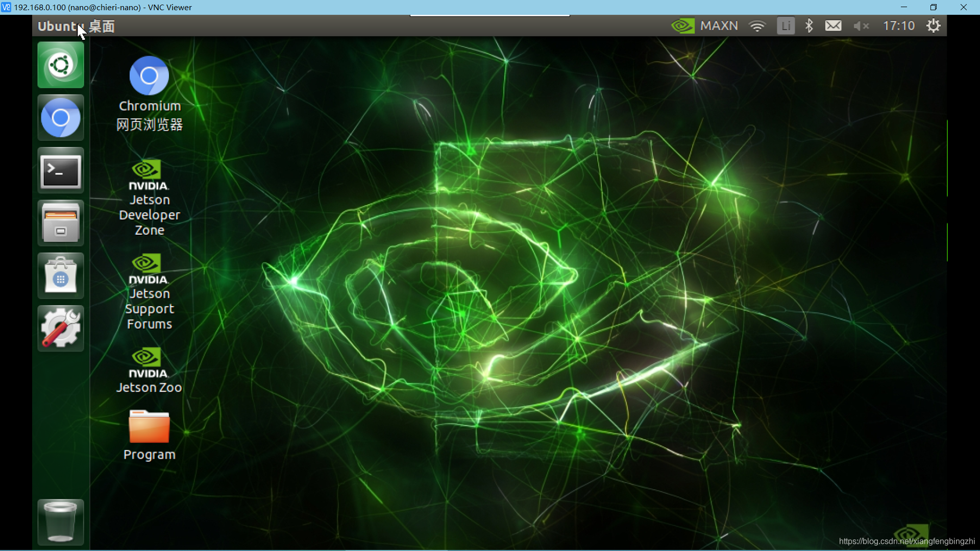This screenshot has width=980, height=551.
Task: Open the muted sound volume indicator
Action: point(861,26)
